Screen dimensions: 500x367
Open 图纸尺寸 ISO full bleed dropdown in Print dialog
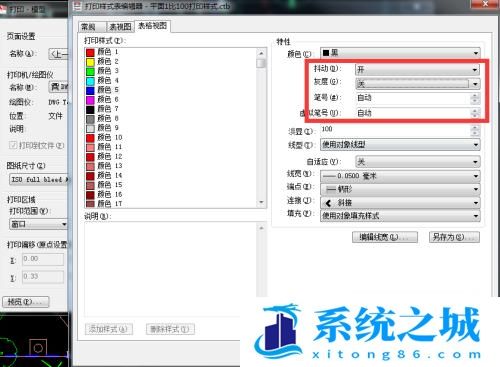(x=39, y=179)
